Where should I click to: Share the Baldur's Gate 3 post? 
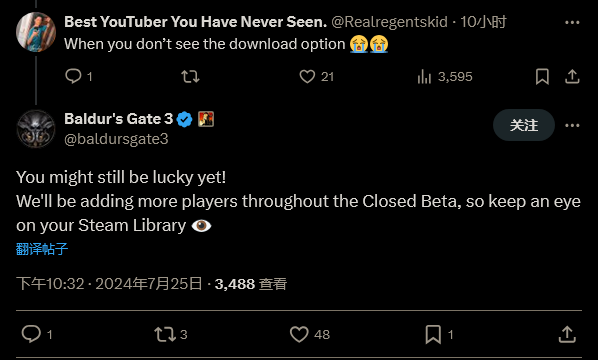(567, 334)
